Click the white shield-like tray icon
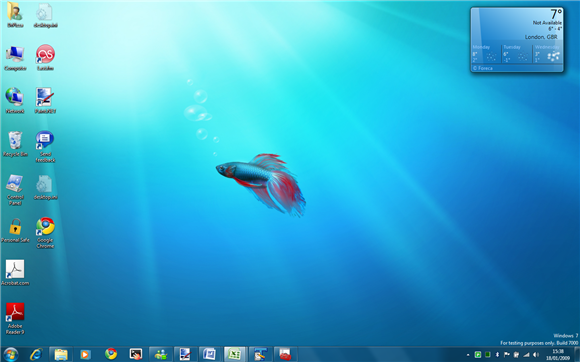The width and height of the screenshot is (580, 362). 516,355
